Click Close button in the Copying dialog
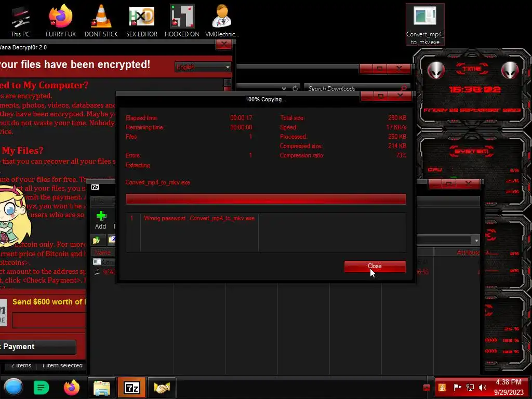The width and height of the screenshot is (532, 399). 375,267
